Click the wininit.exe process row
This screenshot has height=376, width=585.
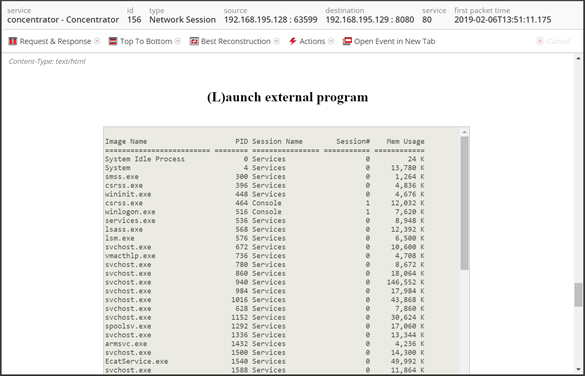pos(265,194)
